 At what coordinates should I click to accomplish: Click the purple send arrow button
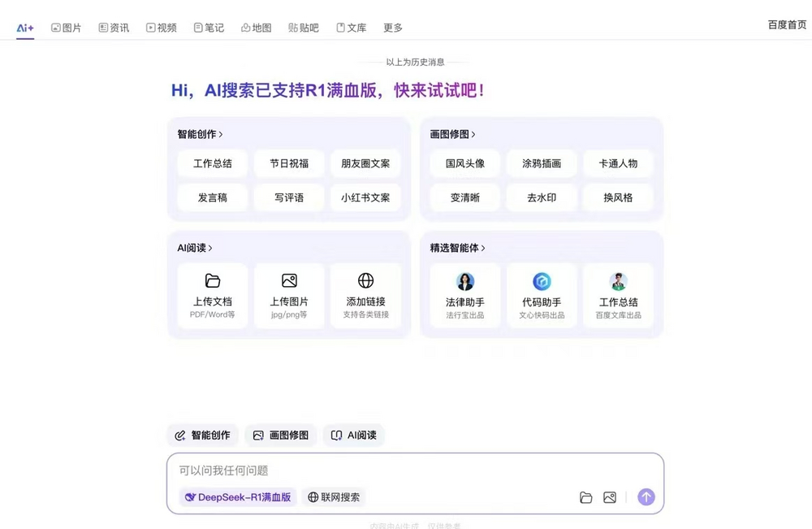(646, 497)
